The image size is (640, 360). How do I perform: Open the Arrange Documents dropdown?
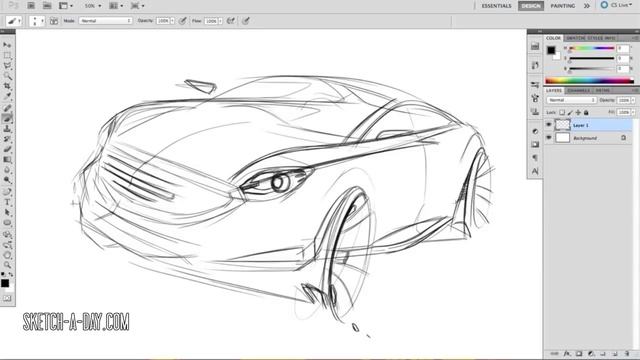pyautogui.click(x=116, y=6)
